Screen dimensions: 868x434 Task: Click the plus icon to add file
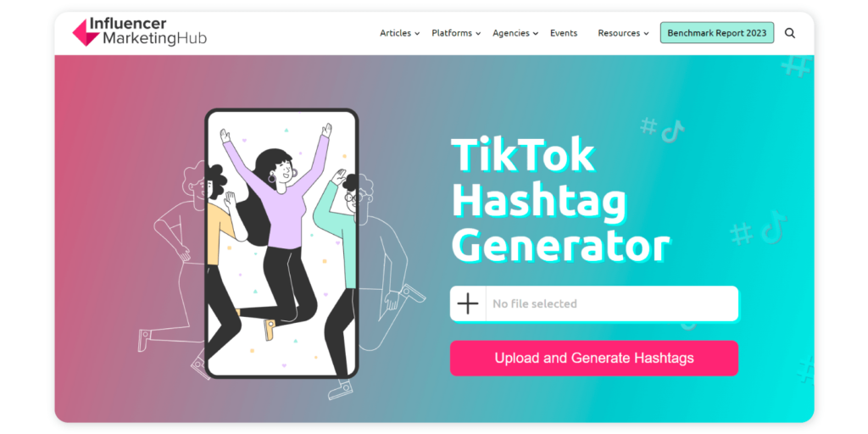click(x=468, y=303)
